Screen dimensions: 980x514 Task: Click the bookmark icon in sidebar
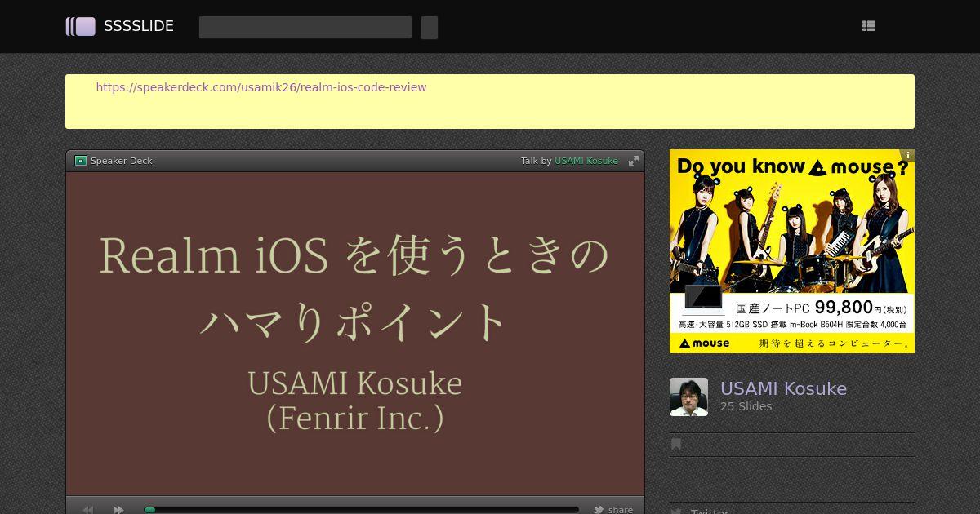pyautogui.click(x=676, y=444)
